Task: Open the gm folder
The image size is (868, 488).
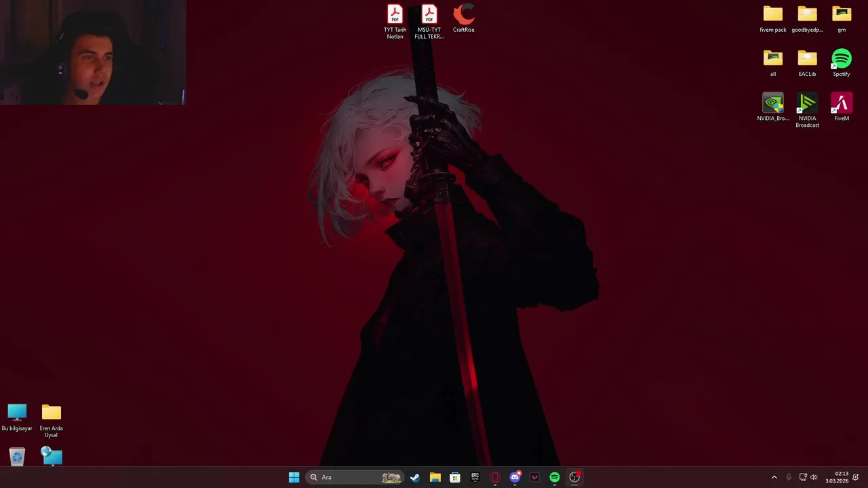Action: coord(842,19)
